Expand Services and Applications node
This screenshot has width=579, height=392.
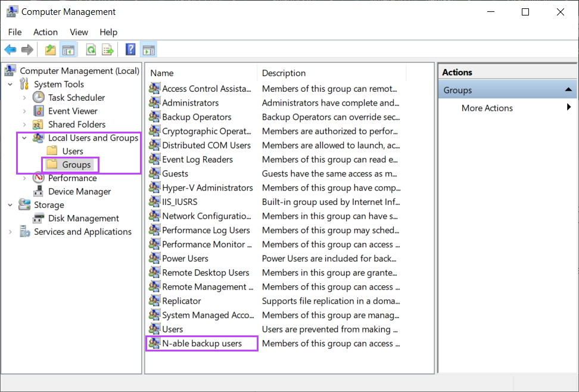pyautogui.click(x=10, y=232)
